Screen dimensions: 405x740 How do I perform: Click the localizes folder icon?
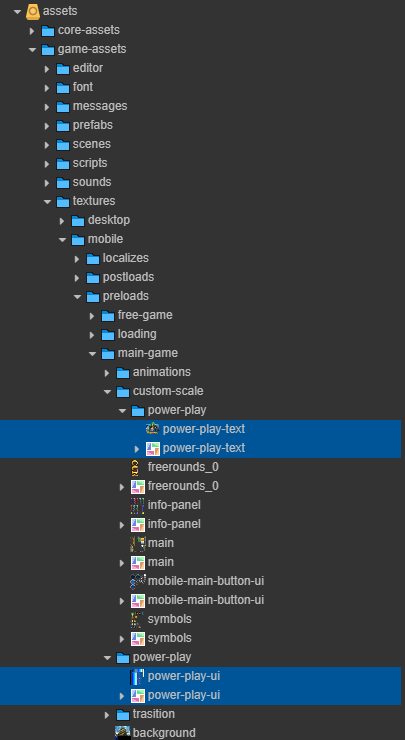pyautogui.click(x=93, y=259)
